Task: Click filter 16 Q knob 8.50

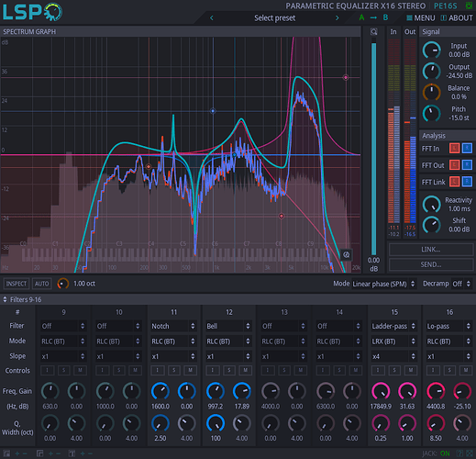Action: [436, 423]
